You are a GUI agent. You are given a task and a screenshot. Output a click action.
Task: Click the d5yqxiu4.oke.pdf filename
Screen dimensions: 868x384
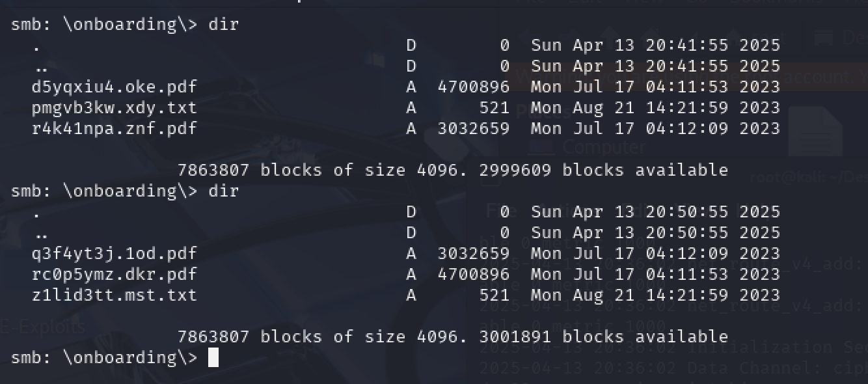click(x=114, y=87)
